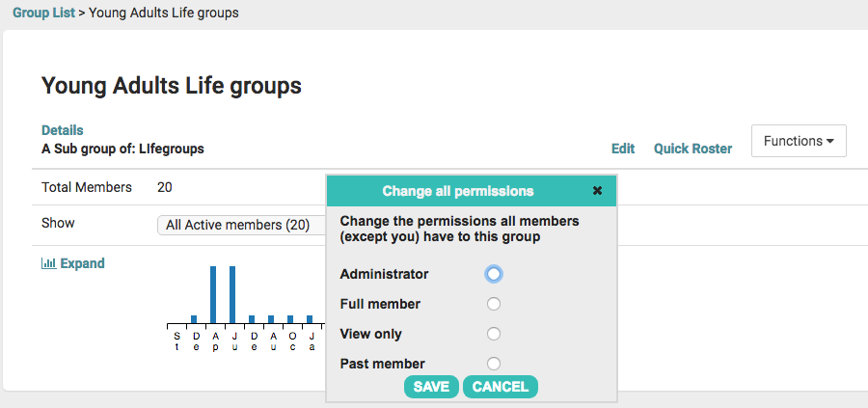Cancel the permissions dialog
Screen dimensions: 868x408
pos(501,387)
